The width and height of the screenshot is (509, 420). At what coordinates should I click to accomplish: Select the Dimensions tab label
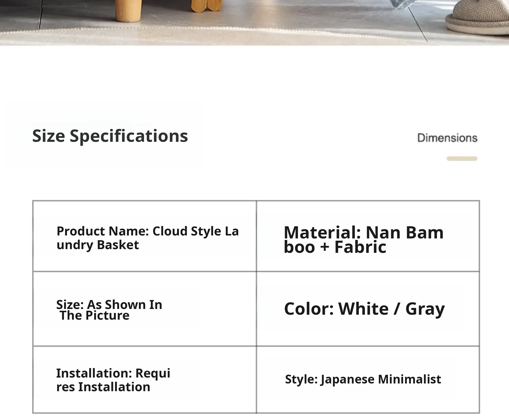tap(447, 138)
